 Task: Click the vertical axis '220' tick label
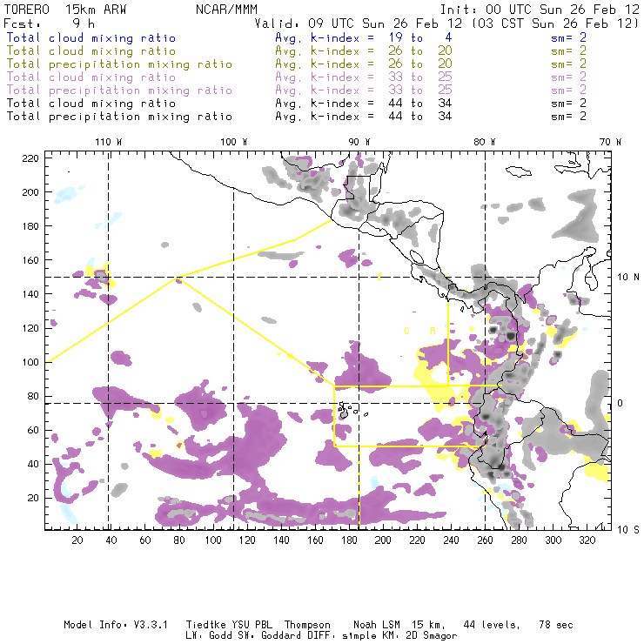[30, 158]
